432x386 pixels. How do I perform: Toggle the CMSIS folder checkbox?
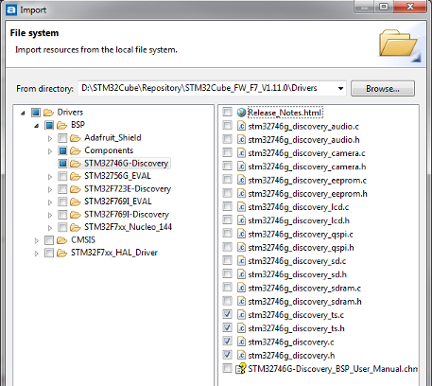point(49,240)
